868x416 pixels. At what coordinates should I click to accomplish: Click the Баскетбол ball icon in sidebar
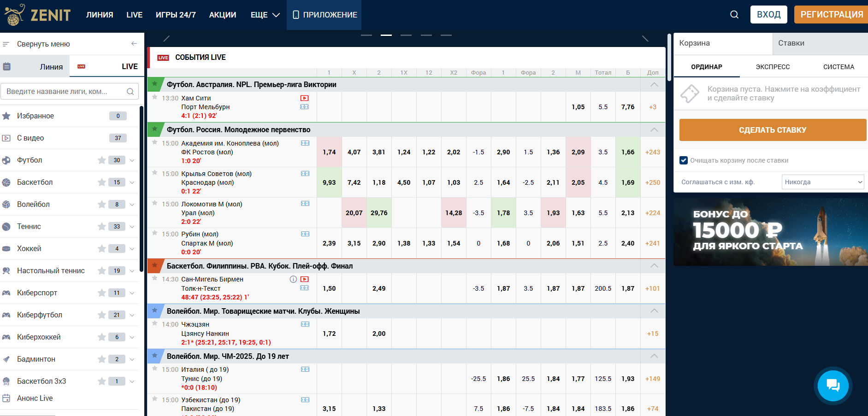coord(6,182)
